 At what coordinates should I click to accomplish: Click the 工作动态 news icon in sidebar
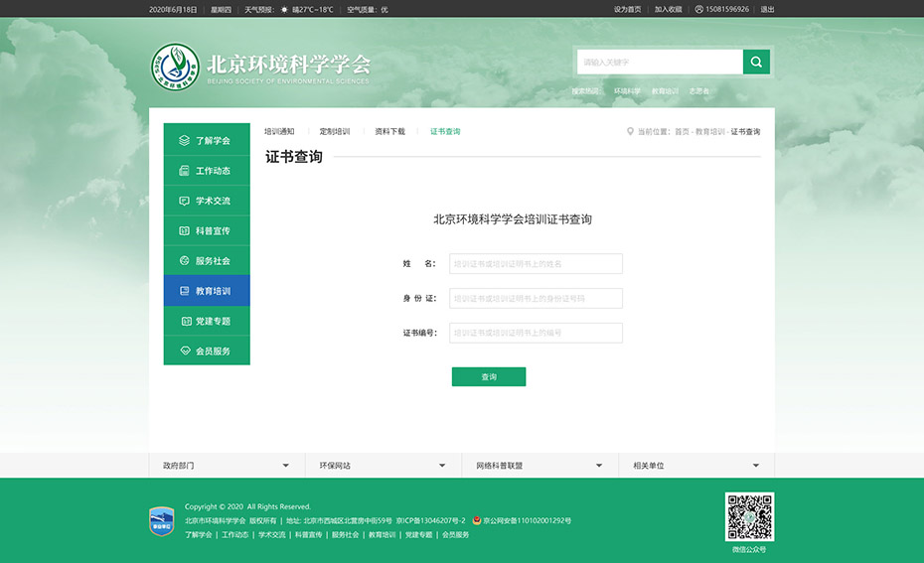184,171
